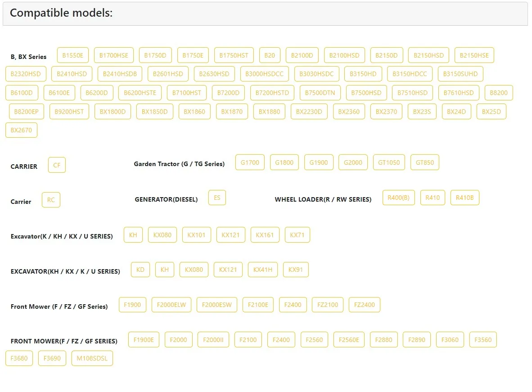Viewport: 532px width, 392px height.
Task: Open the B2320HSD model link
Action: 26,74
